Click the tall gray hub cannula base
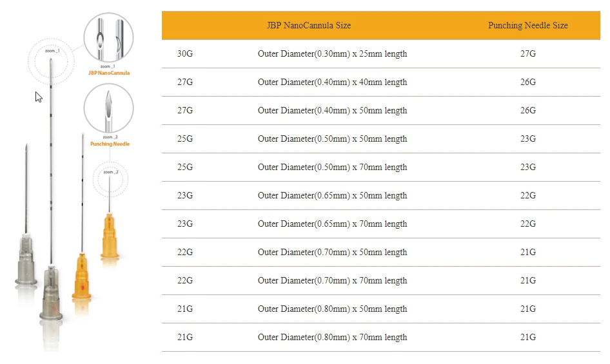 pyautogui.click(x=51, y=292)
